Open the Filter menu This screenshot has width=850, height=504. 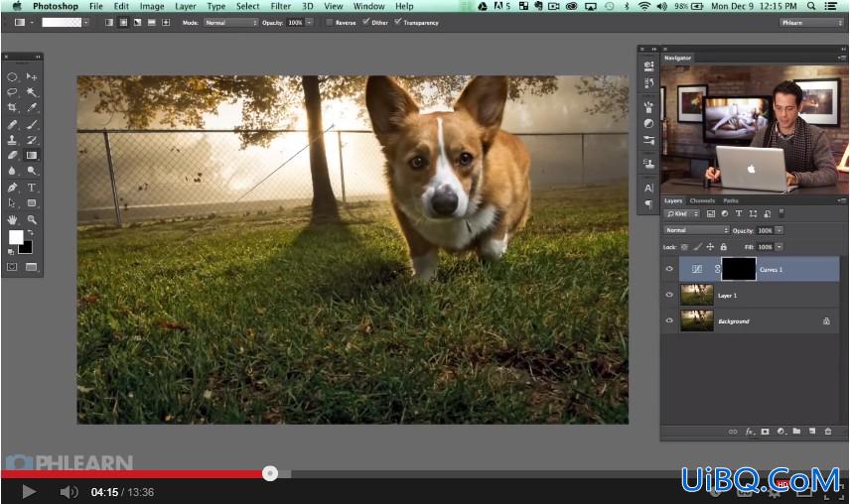[280, 6]
